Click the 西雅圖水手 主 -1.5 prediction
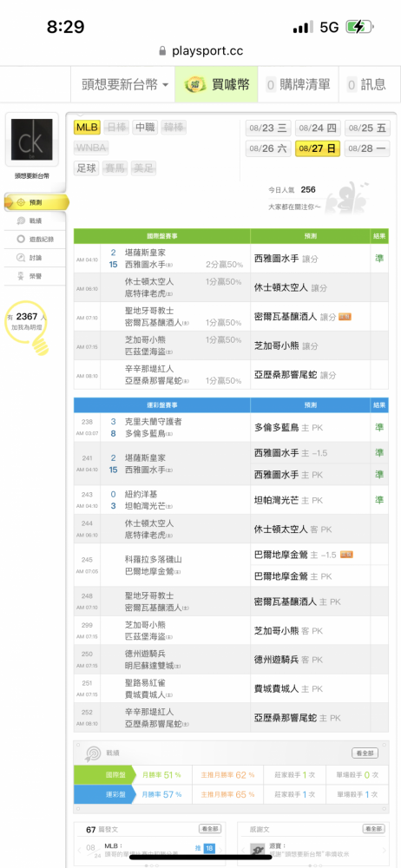 [x=291, y=453]
